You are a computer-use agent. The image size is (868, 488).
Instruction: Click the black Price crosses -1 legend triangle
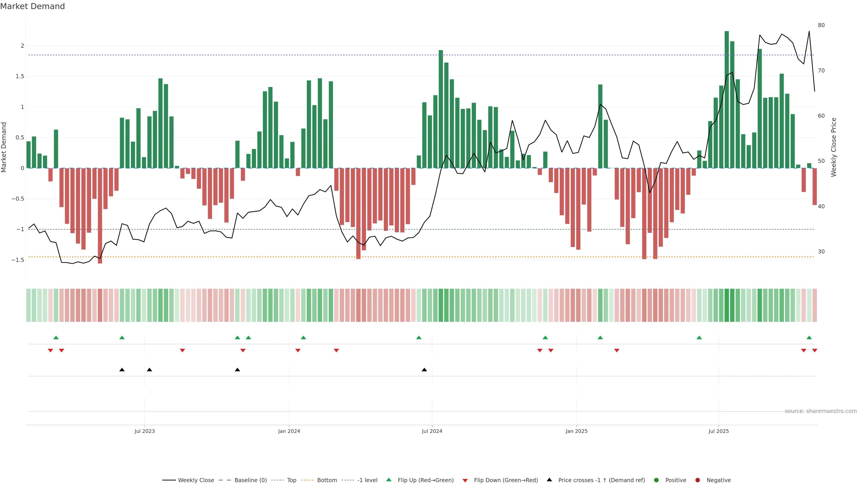point(549,480)
